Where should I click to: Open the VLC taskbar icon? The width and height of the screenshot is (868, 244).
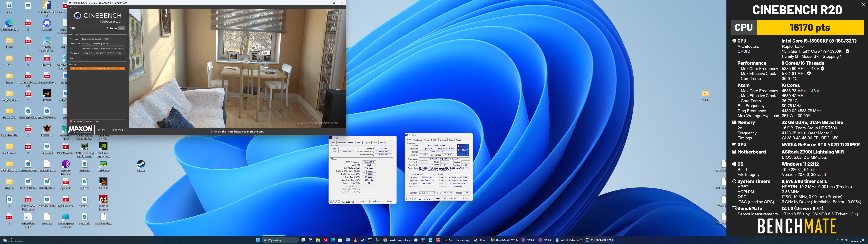[x=355, y=240]
